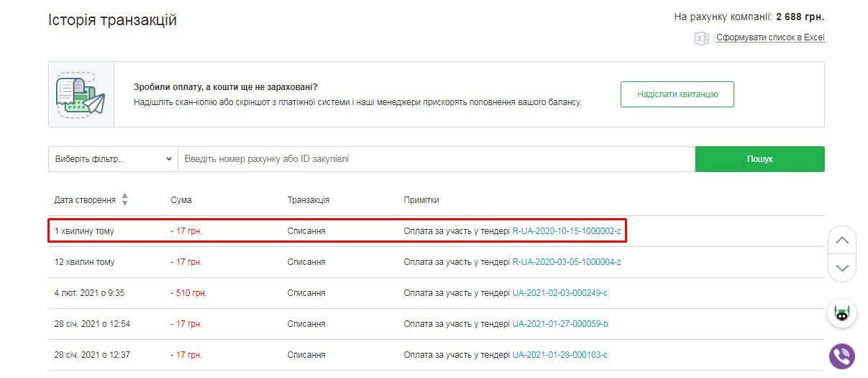Click the 'Сума' column header
This screenshot has height=378, width=868.
point(181,199)
